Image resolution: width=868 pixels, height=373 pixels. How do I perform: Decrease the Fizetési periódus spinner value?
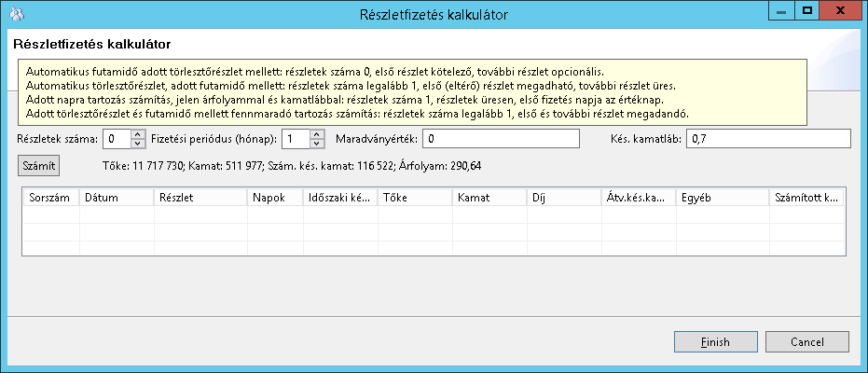[318, 143]
